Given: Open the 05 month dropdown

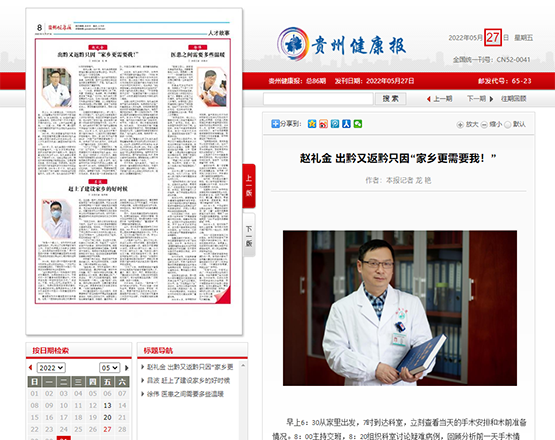Looking at the screenshot, I should pyautogui.click(x=110, y=368).
